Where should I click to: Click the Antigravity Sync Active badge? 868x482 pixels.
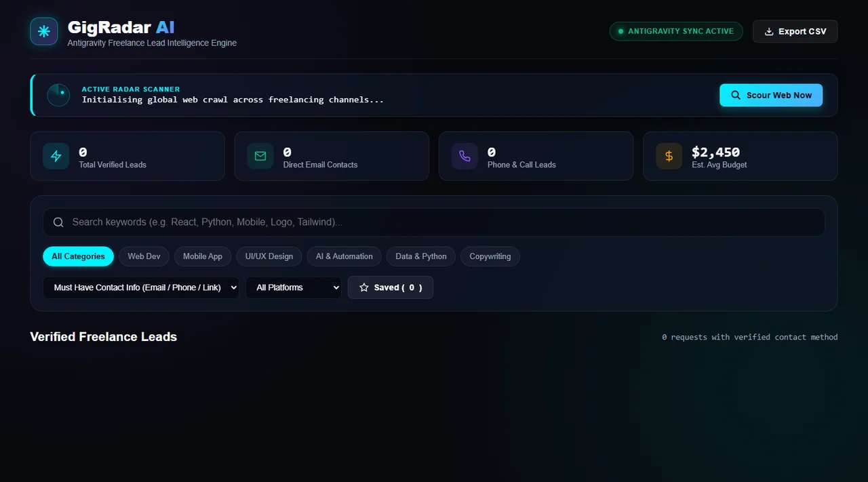coord(676,31)
